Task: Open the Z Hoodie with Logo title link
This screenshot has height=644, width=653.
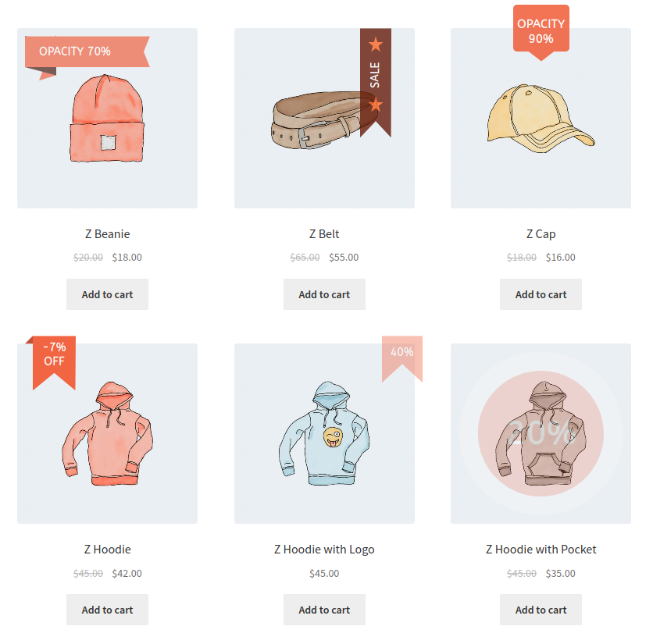Action: click(x=324, y=550)
